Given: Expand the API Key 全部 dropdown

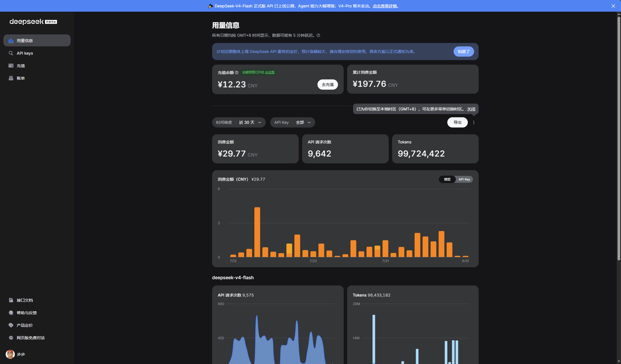Looking at the screenshot, I should click(293, 122).
